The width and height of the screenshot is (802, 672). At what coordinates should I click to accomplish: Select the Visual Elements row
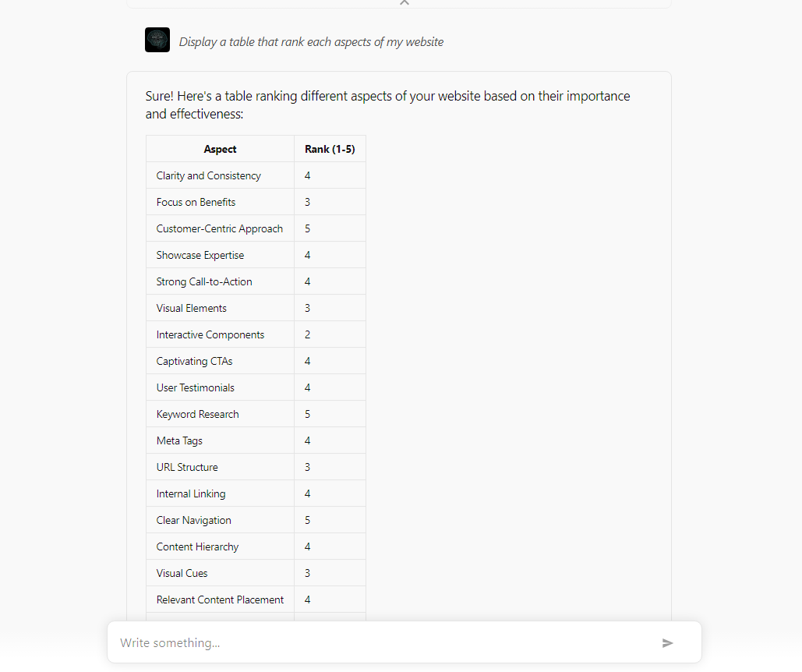[256, 308]
